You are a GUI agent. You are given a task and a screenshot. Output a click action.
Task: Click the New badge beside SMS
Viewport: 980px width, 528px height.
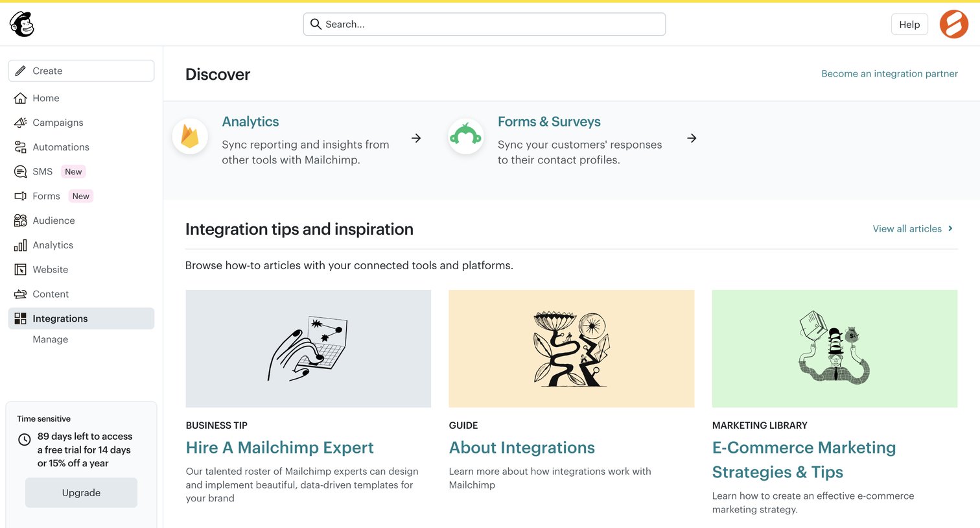click(73, 172)
